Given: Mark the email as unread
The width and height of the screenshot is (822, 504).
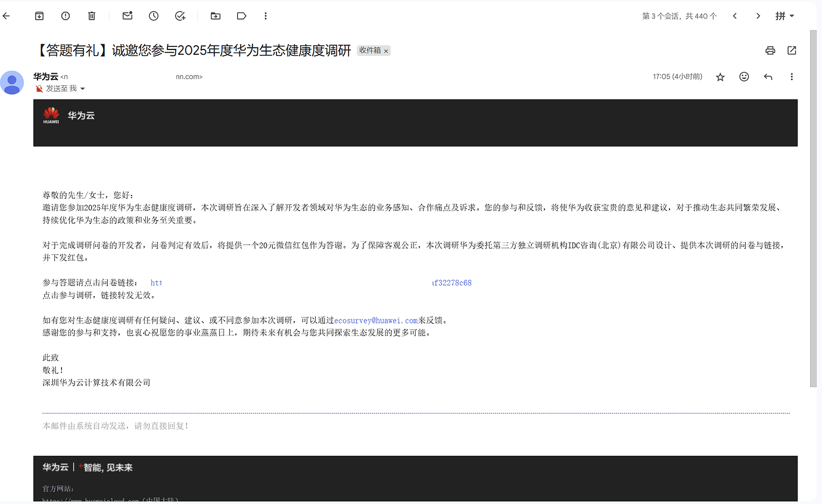Looking at the screenshot, I should [127, 16].
